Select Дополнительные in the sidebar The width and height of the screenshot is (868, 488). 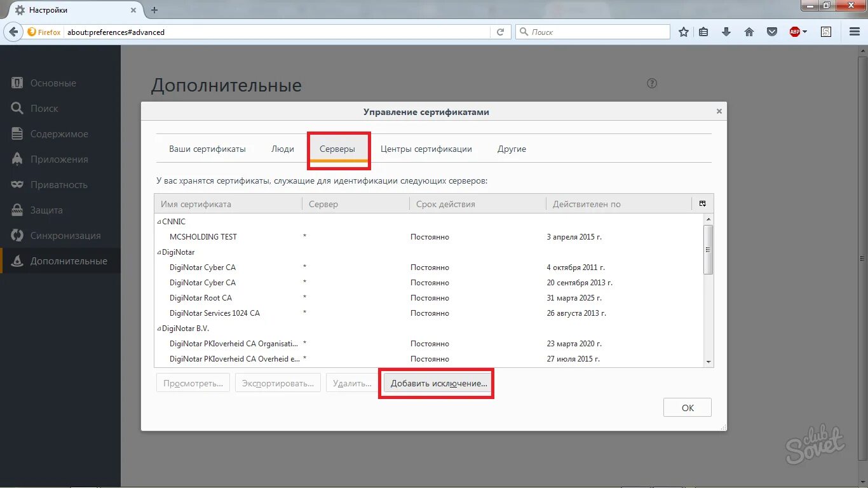(60, 261)
